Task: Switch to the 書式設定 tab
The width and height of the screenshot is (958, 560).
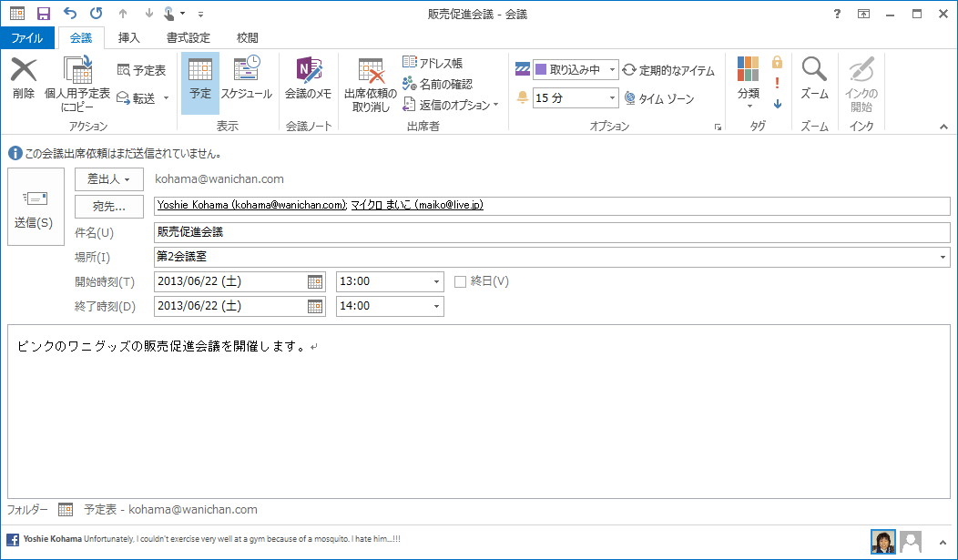Action: (189, 38)
